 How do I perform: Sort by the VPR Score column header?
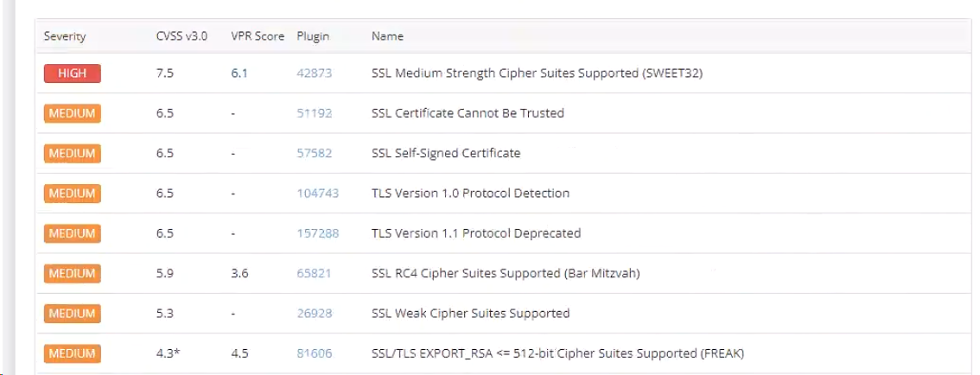pyautogui.click(x=258, y=36)
